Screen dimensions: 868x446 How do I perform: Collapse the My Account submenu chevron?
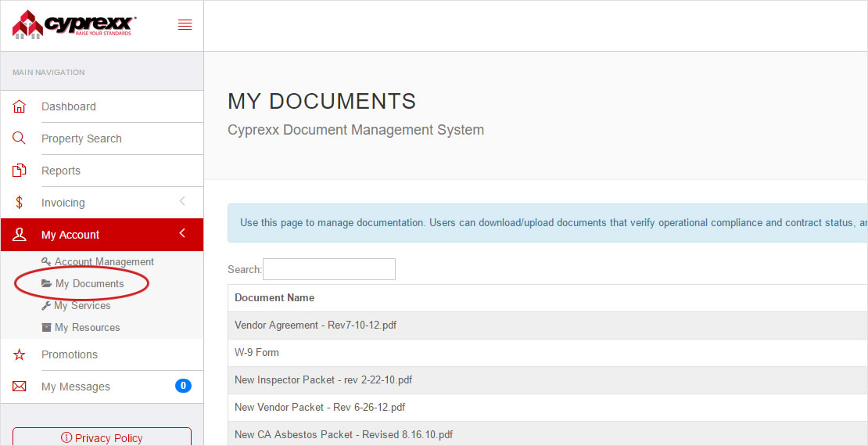pyautogui.click(x=182, y=234)
